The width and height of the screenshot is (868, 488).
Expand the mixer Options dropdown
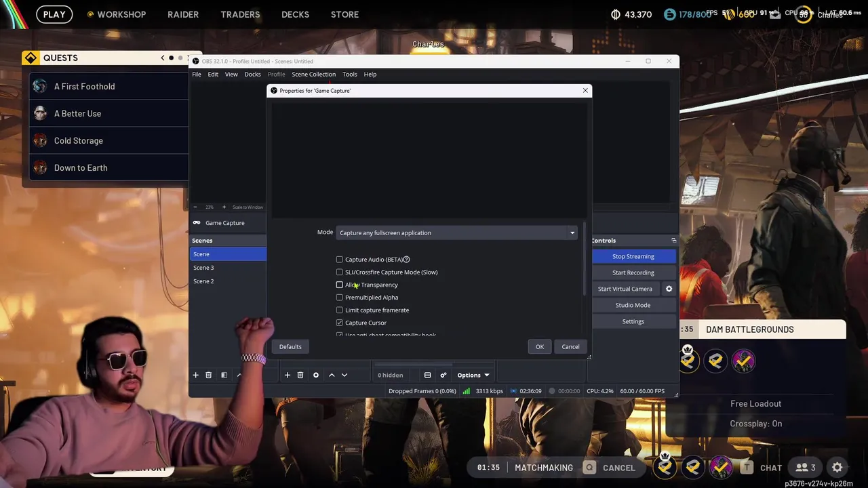[x=473, y=375]
